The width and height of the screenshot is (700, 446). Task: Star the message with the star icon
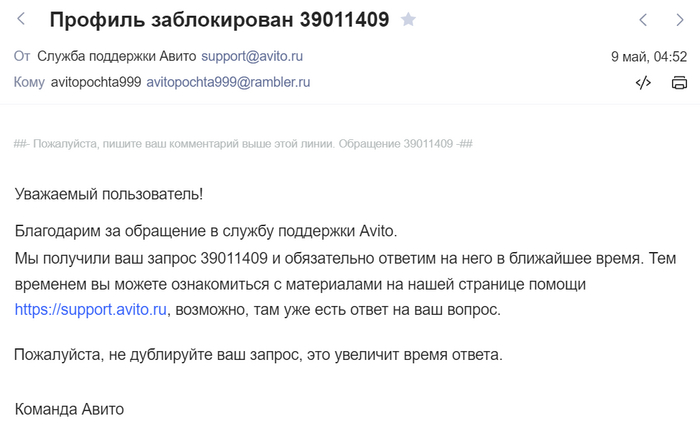pyautogui.click(x=408, y=20)
